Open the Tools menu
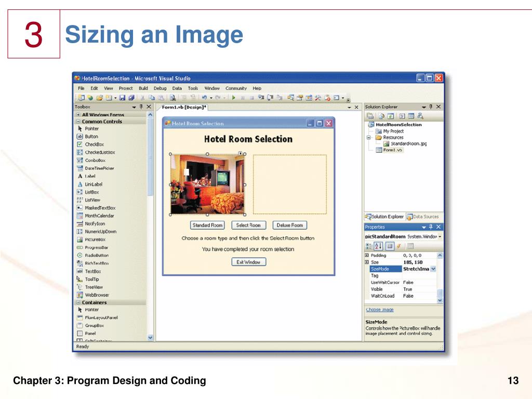This screenshot has width=532, height=399. pos(193,88)
